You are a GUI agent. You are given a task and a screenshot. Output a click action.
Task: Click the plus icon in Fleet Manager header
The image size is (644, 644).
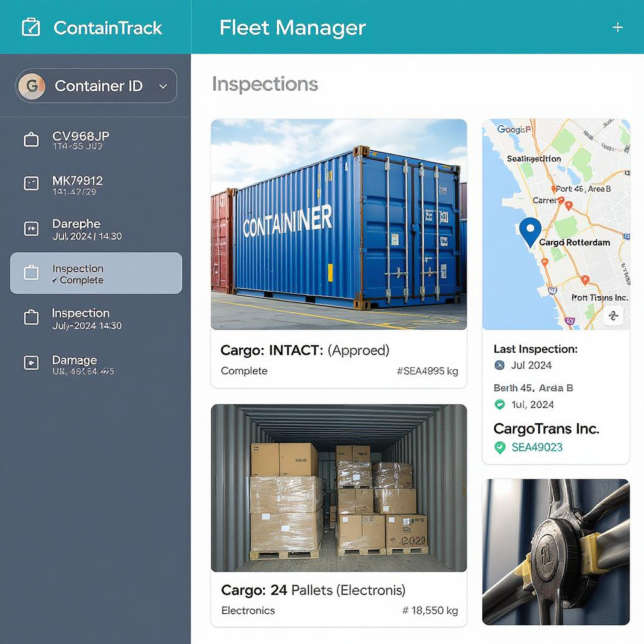pyautogui.click(x=618, y=28)
